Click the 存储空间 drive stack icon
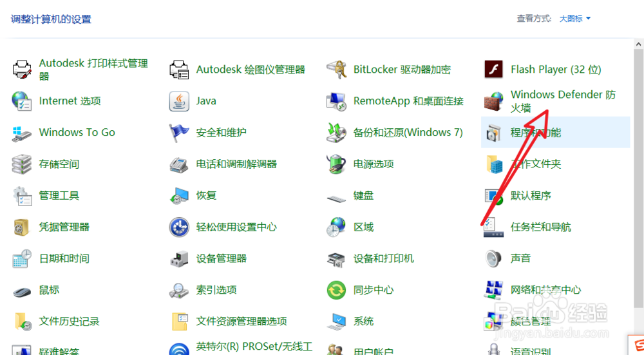 (22, 164)
